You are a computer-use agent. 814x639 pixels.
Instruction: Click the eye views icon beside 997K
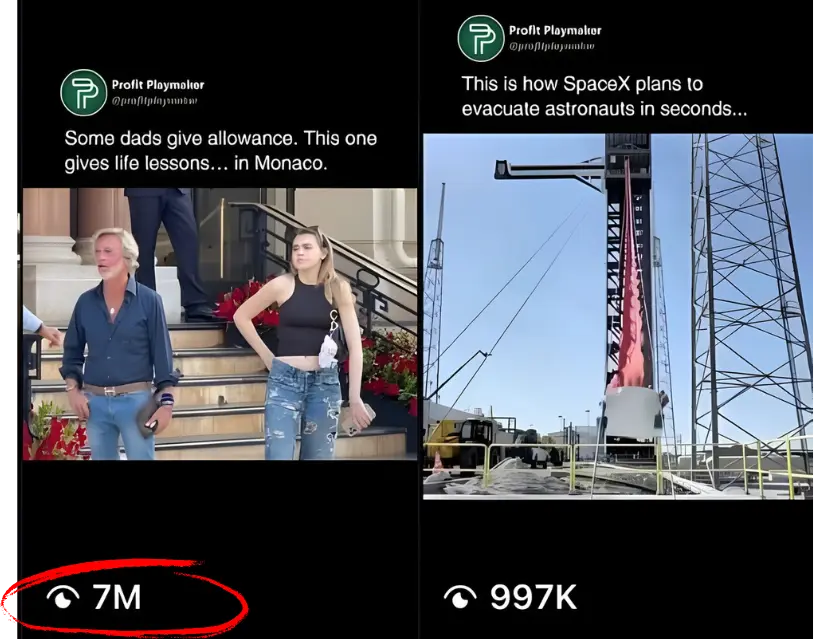460,597
